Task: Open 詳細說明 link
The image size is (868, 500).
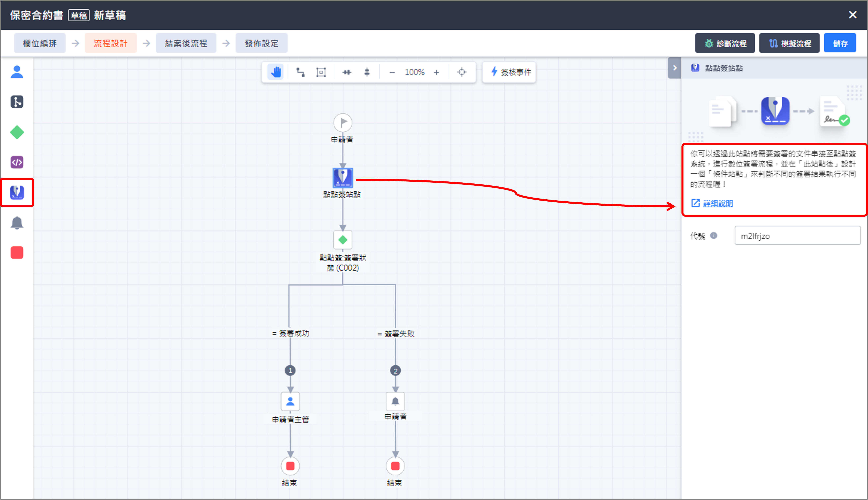Action: click(x=718, y=203)
